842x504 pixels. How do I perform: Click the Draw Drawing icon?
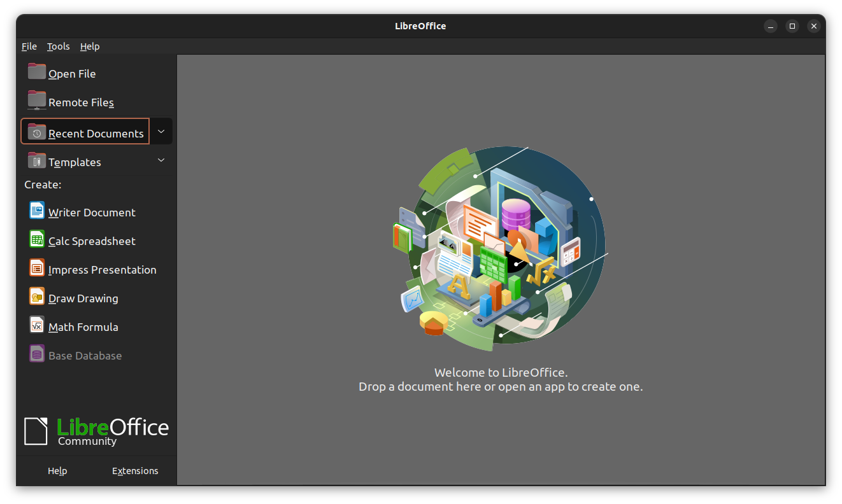tap(37, 296)
